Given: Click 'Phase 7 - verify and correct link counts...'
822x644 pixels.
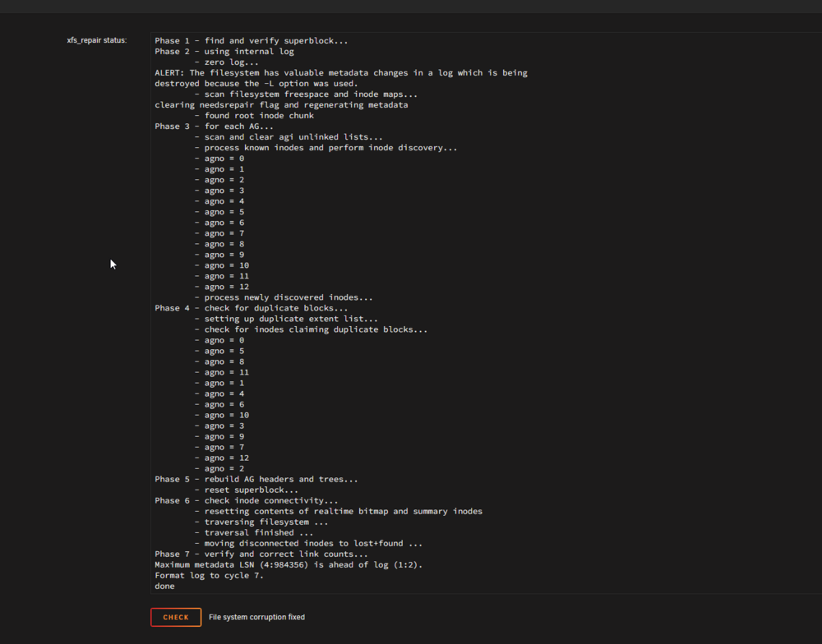Looking at the screenshot, I should (261, 554).
